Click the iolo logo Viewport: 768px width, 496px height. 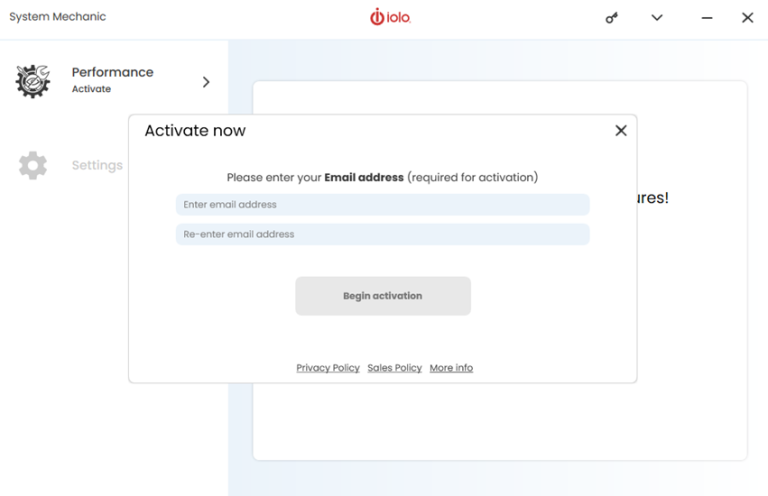(390, 17)
